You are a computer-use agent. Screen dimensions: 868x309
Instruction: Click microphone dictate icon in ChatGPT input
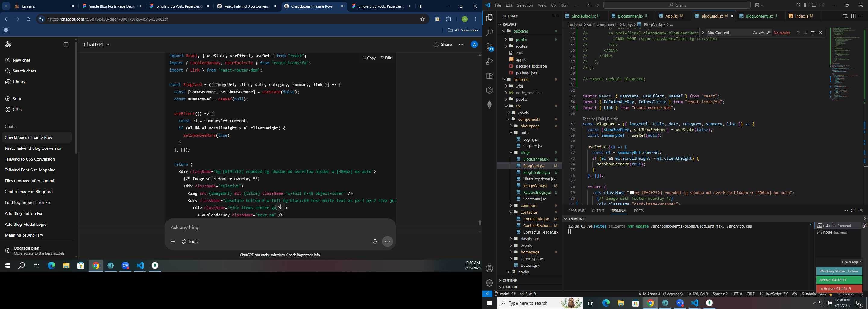coord(375,241)
